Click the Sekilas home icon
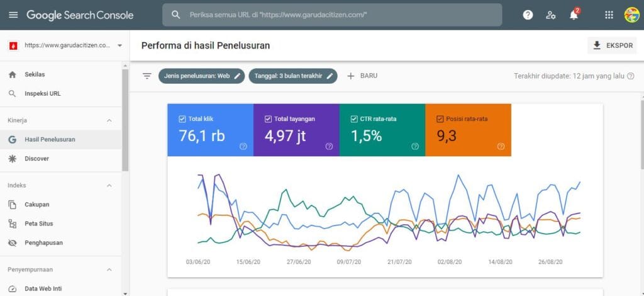 point(13,75)
